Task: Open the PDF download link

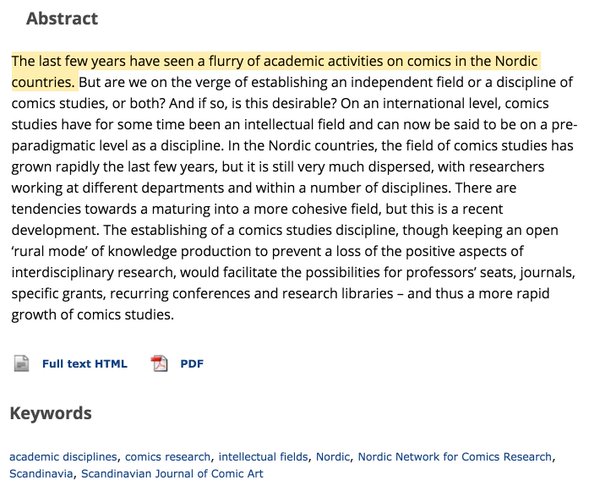Action: 192,364
